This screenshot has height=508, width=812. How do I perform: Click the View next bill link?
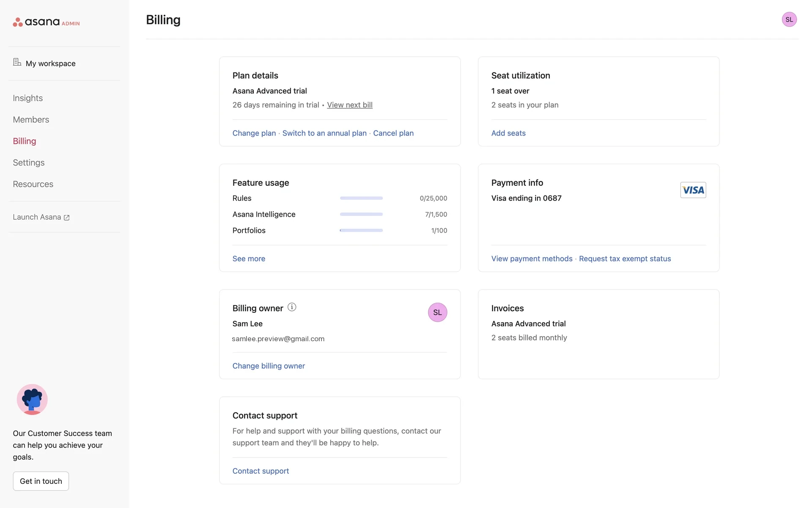350,105
